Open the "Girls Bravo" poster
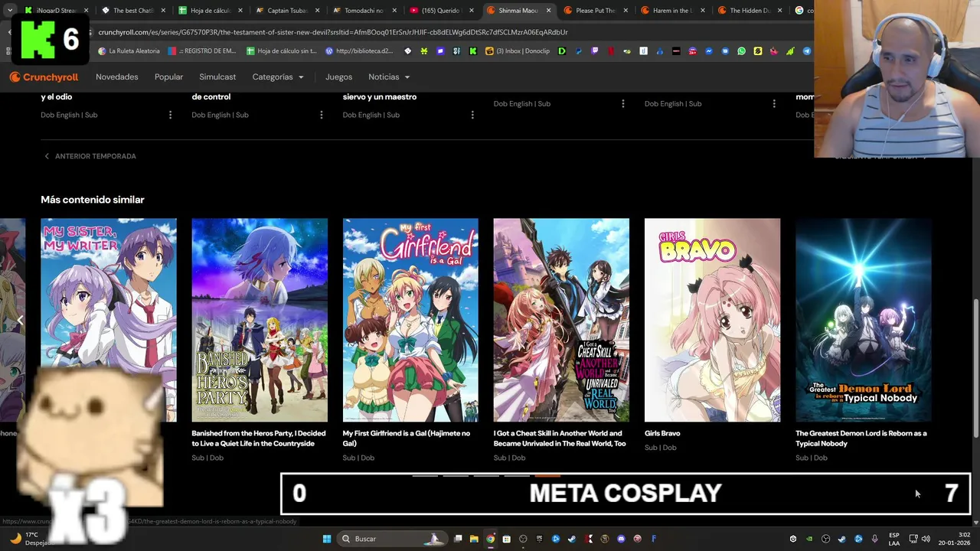Screen dimensions: 980x551 coord(712,320)
